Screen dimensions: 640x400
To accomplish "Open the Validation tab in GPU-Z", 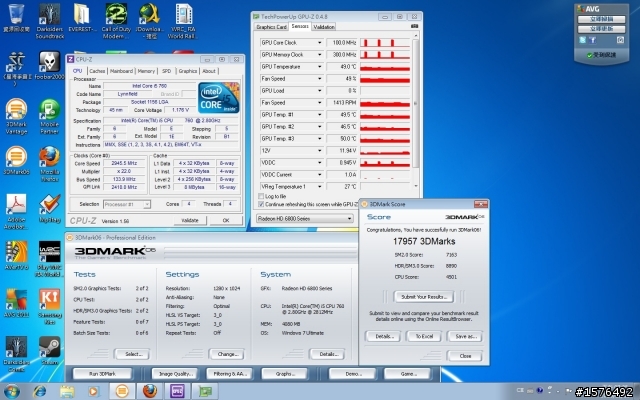I will 324,27.
